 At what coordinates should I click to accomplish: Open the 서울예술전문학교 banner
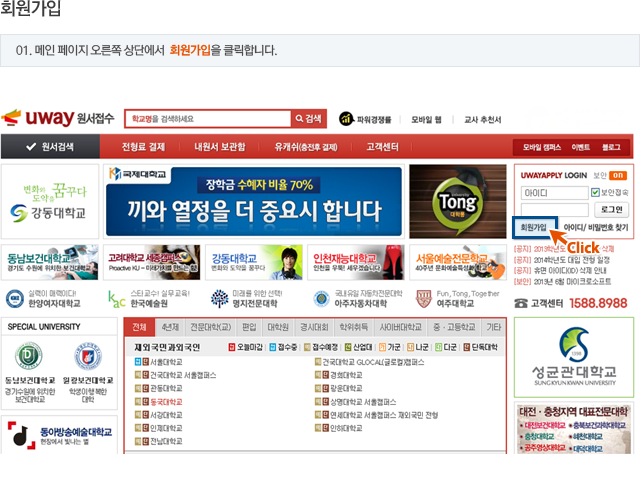[x=458, y=262]
